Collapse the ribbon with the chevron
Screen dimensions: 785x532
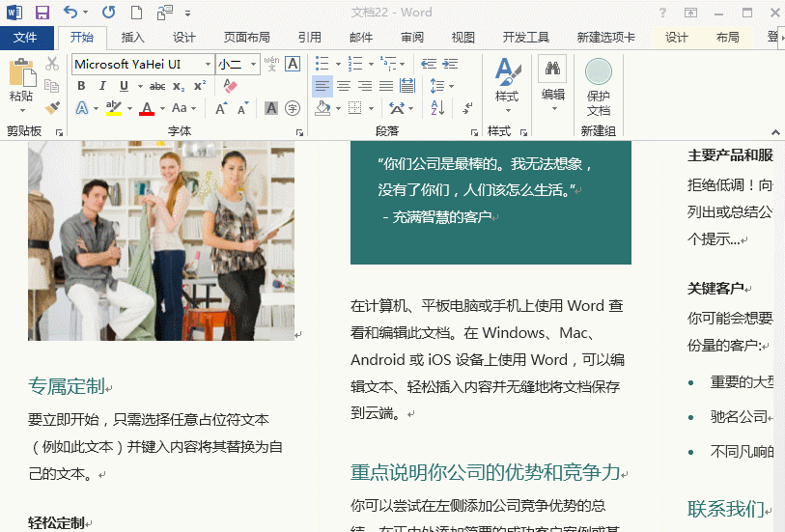(x=775, y=132)
